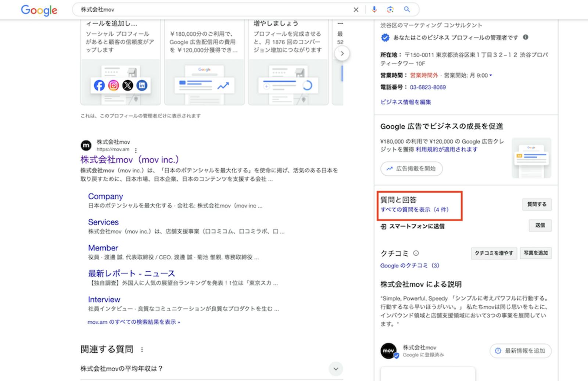The width and height of the screenshot is (588, 381).
Task: Click the 広告掲載を開始 button
Action: [411, 169]
